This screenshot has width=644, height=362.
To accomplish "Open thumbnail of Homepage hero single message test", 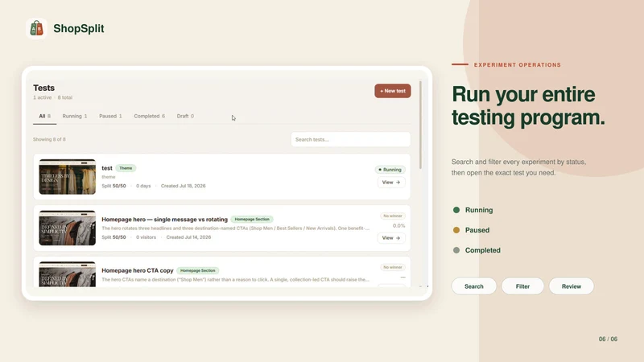I will pyautogui.click(x=68, y=228).
